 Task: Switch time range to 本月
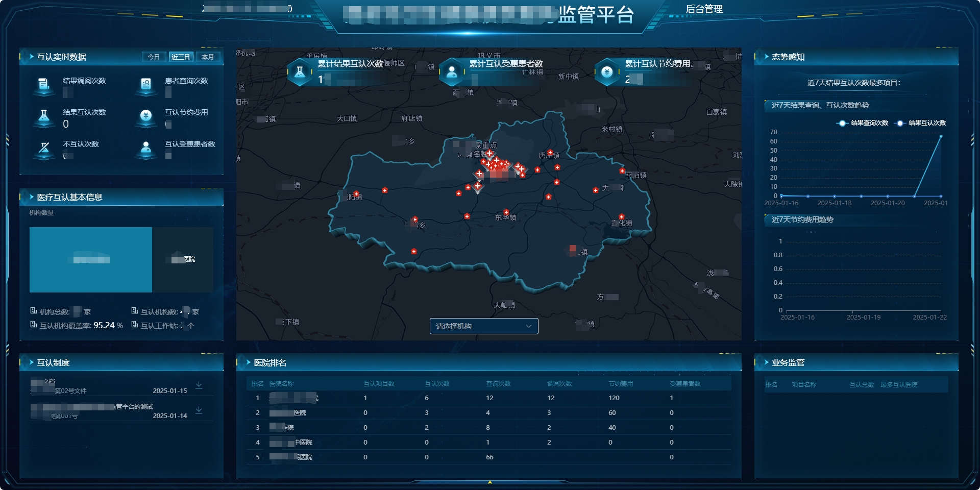pos(208,57)
